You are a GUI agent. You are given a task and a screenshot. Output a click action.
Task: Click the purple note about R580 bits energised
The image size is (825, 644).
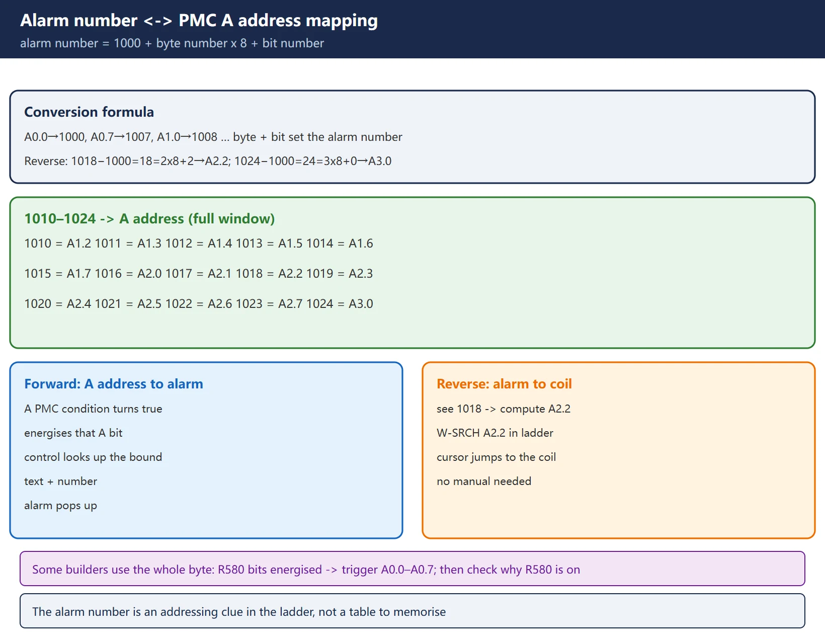pyautogui.click(x=412, y=569)
